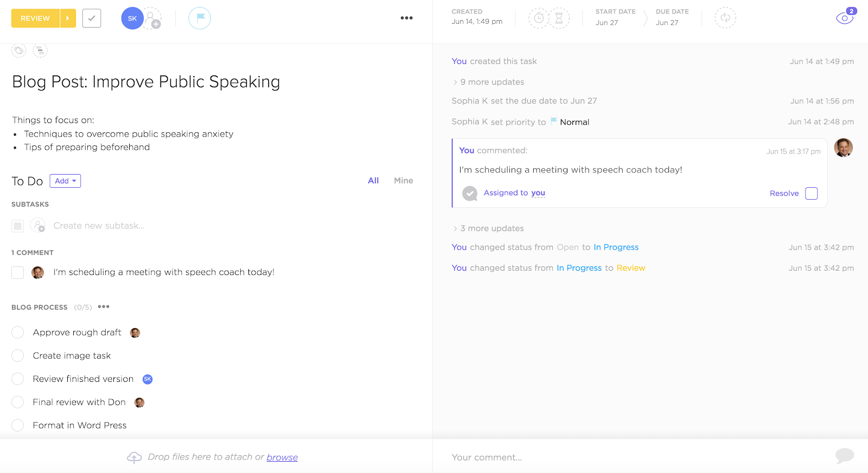Click the browse link to attach files
The width and height of the screenshot is (868, 473).
pos(282,457)
